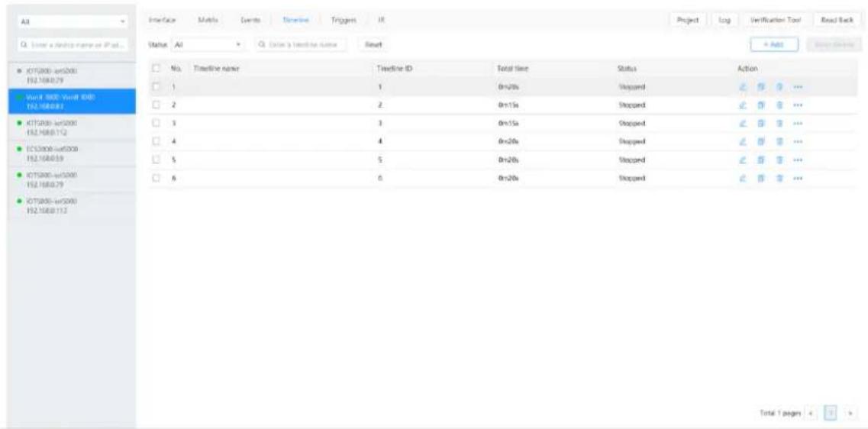
Task: Tick the select-all checkbox in table header
Action: tap(156, 69)
